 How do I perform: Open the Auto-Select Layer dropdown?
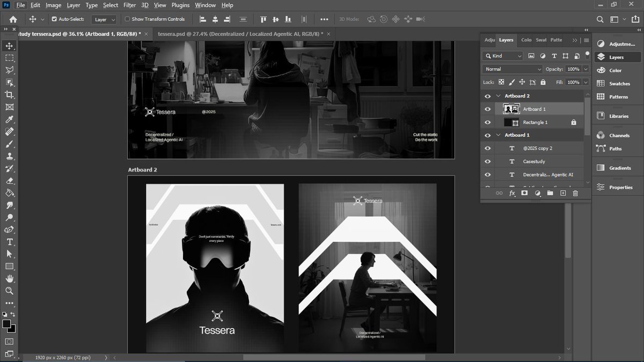click(104, 19)
